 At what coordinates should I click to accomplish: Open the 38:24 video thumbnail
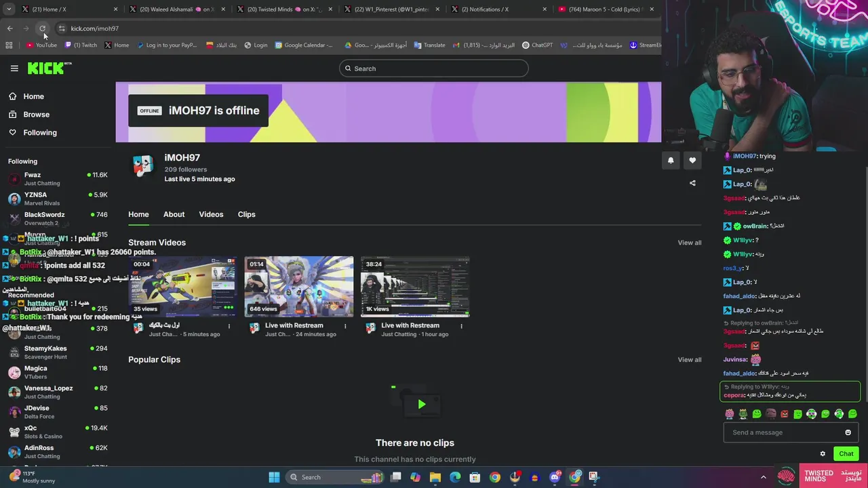pos(415,287)
